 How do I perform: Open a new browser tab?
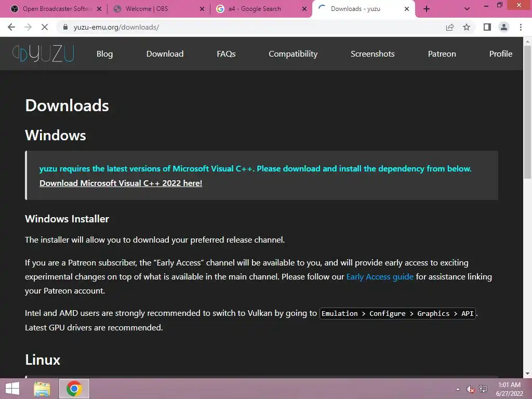(x=427, y=9)
